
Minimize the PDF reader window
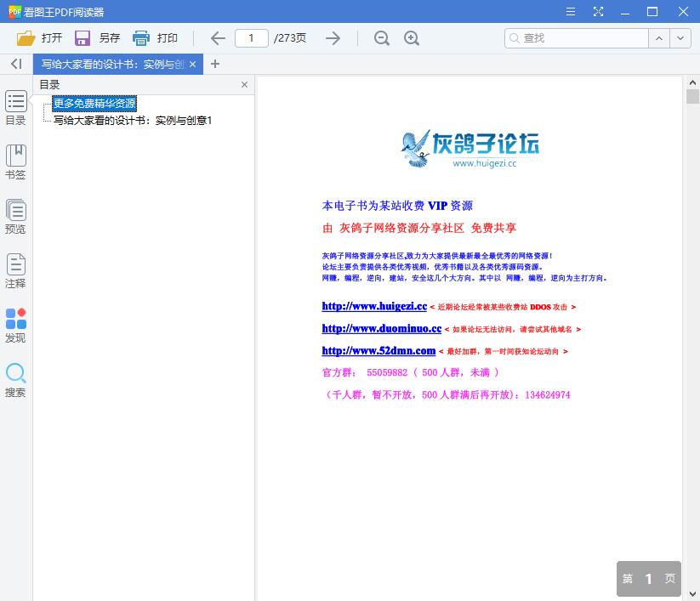(x=625, y=12)
